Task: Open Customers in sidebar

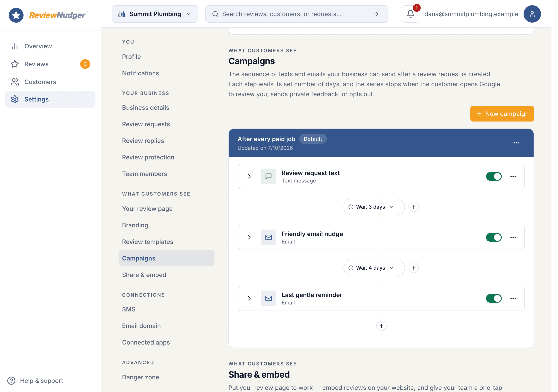Action: click(51, 83)
